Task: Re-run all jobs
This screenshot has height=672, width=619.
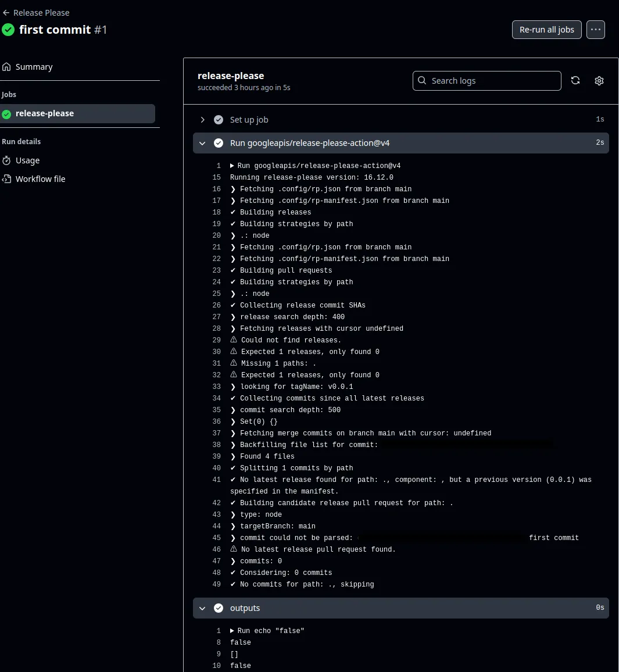Action: pos(546,30)
